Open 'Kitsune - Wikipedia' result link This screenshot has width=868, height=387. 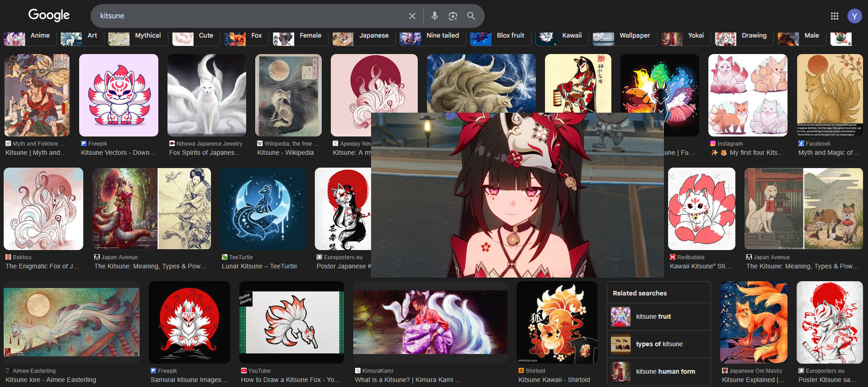tap(286, 153)
